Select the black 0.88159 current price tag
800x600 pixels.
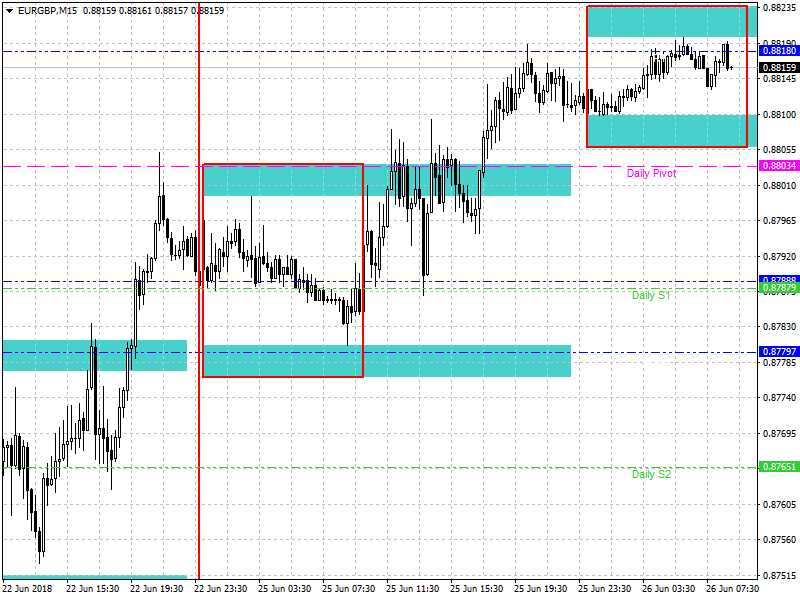pyautogui.click(x=779, y=68)
